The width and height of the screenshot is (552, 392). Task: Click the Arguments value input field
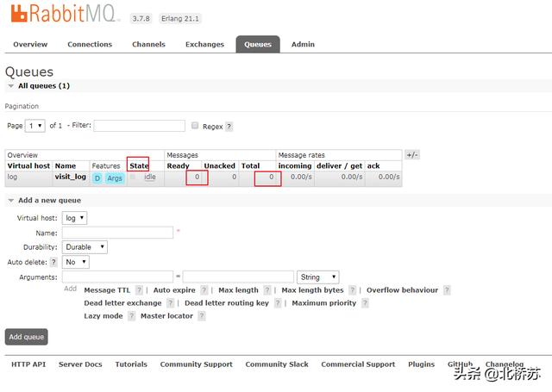[238, 277]
